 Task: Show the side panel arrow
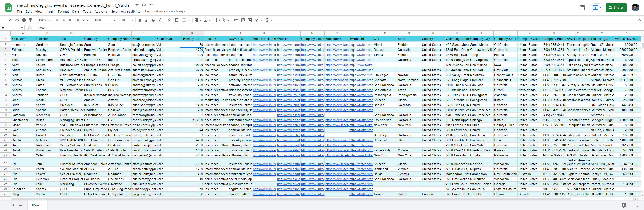pyautogui.click(x=637, y=205)
